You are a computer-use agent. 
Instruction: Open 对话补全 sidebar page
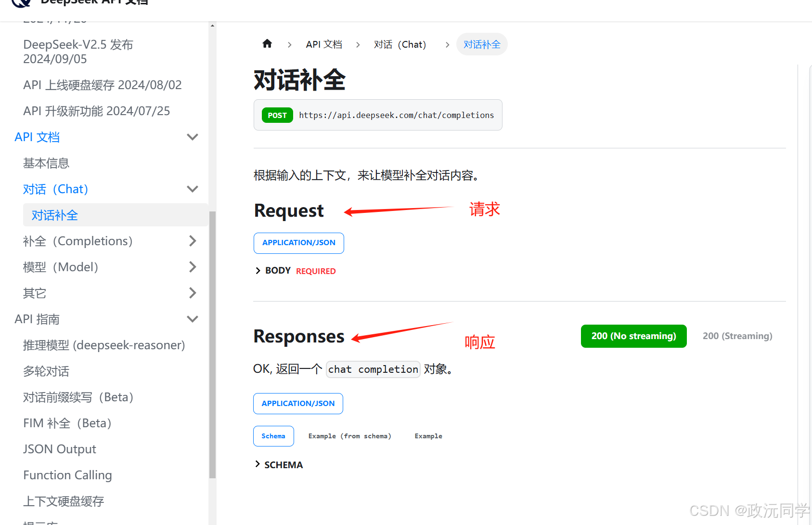click(x=116, y=215)
